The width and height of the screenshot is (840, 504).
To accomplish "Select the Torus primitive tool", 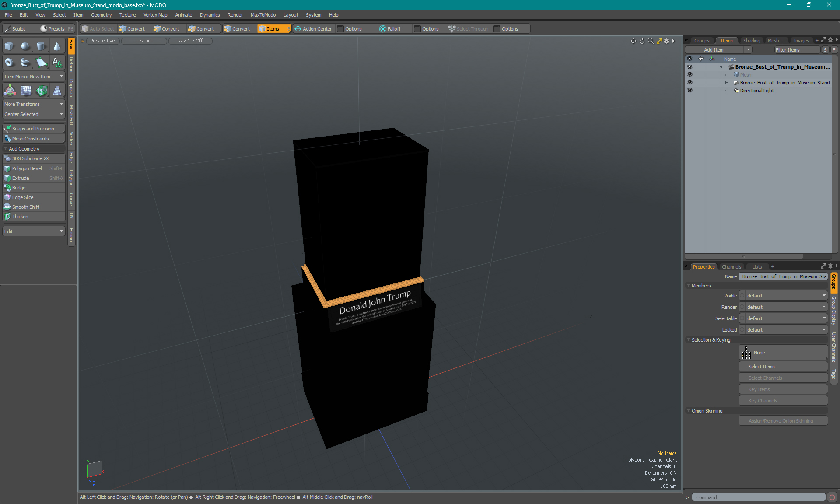I will point(9,63).
